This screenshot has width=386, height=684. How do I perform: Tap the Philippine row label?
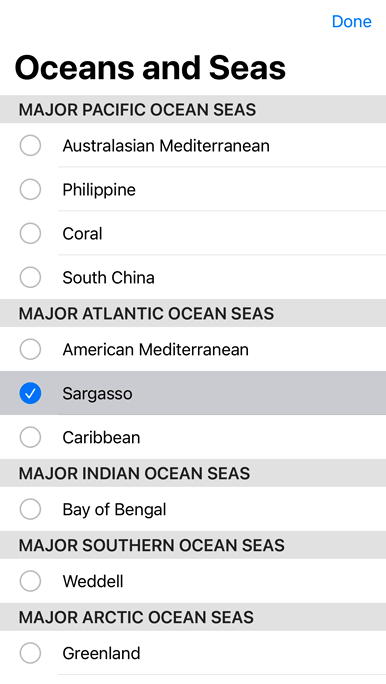(99, 190)
